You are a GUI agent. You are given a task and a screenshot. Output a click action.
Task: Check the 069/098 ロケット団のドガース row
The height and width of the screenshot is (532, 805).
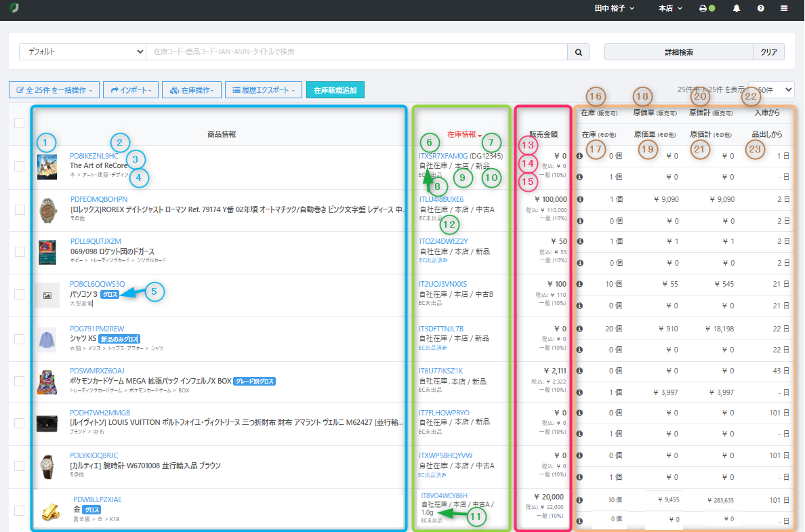tap(20, 251)
